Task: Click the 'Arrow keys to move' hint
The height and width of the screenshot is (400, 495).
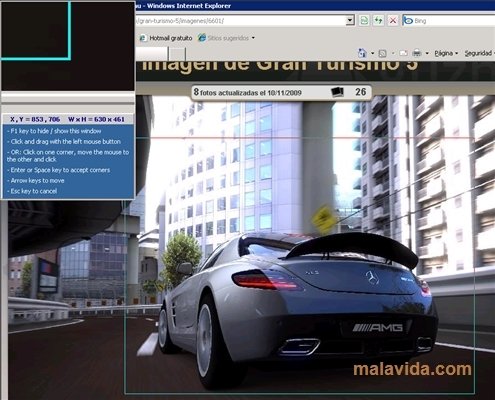Action: coord(36,180)
